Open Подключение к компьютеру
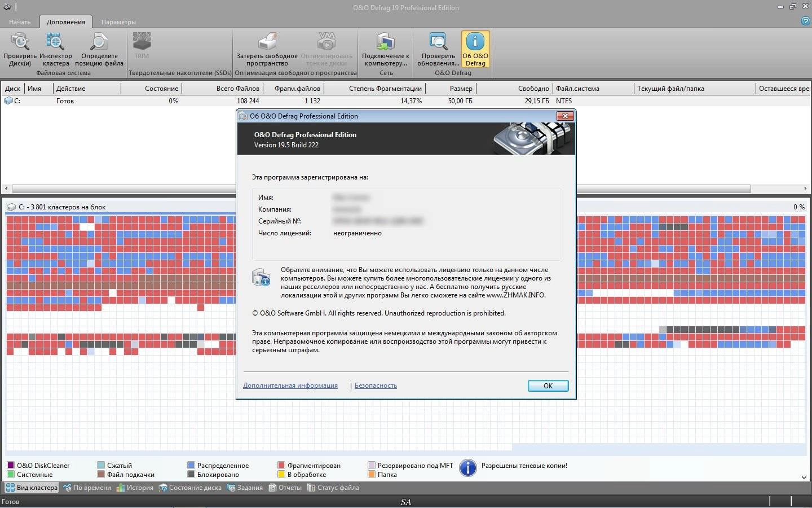This screenshot has width=812, height=508. 386,50
